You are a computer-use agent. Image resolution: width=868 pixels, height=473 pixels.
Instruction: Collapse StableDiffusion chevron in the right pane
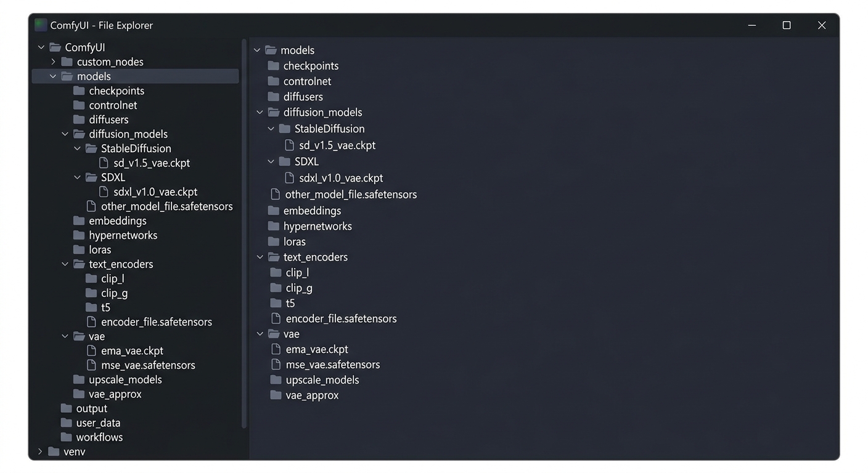[271, 129]
